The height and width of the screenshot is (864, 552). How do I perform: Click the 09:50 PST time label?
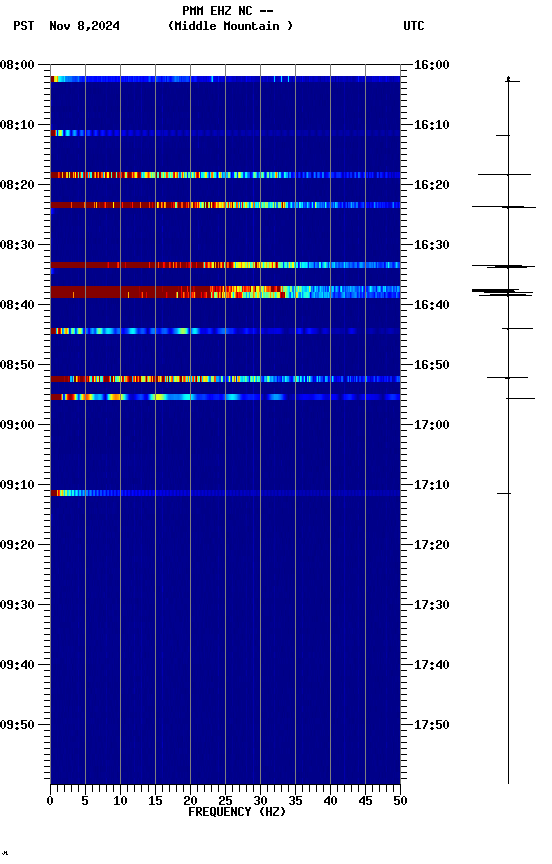click(x=17, y=725)
